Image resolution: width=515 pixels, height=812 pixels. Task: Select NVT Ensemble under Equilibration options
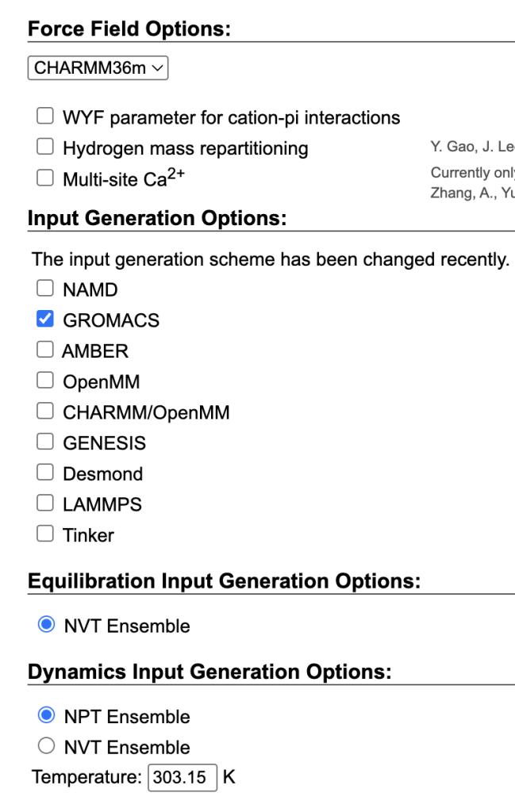click(46, 626)
